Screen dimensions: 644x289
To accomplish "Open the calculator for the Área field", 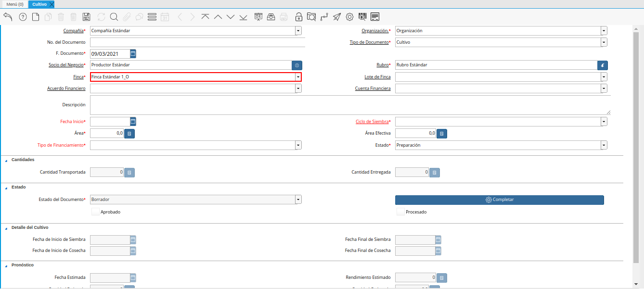I will pos(129,134).
